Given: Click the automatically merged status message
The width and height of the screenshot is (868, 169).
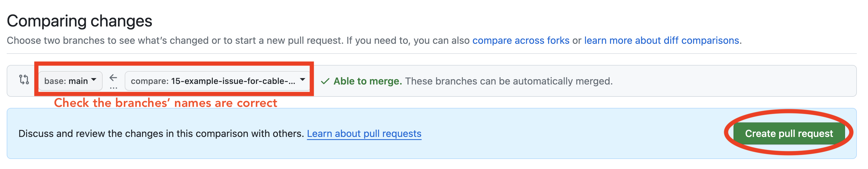Looking at the screenshot, I should [x=509, y=81].
